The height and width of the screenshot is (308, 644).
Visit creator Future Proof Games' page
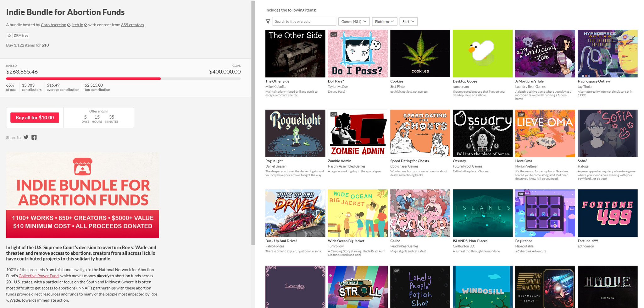pos(467,166)
